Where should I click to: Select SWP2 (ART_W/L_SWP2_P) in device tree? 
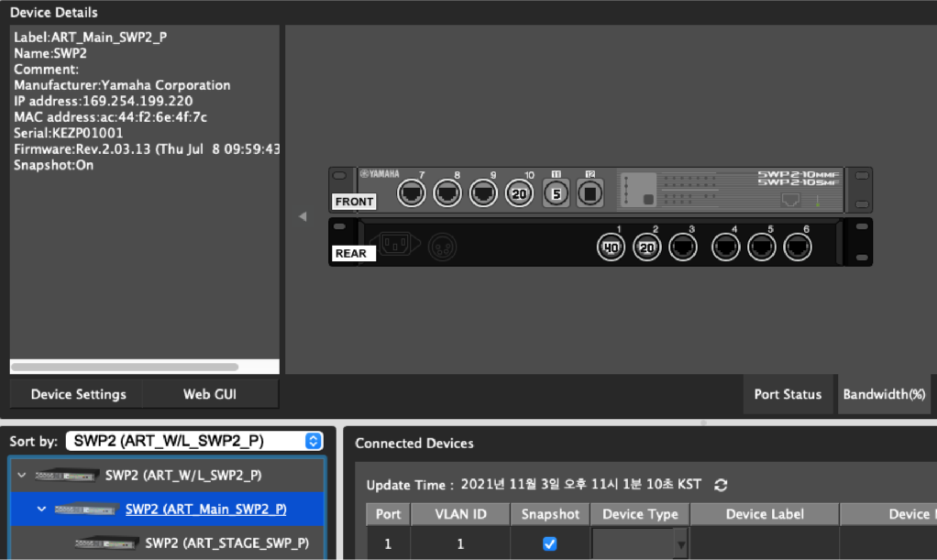point(183,476)
